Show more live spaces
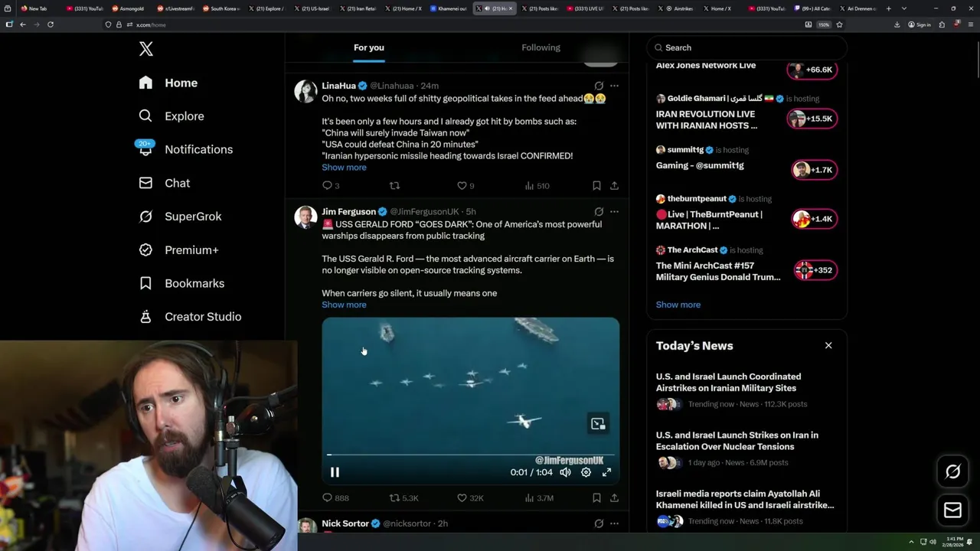Viewport: 980px width, 551px height. point(678,305)
